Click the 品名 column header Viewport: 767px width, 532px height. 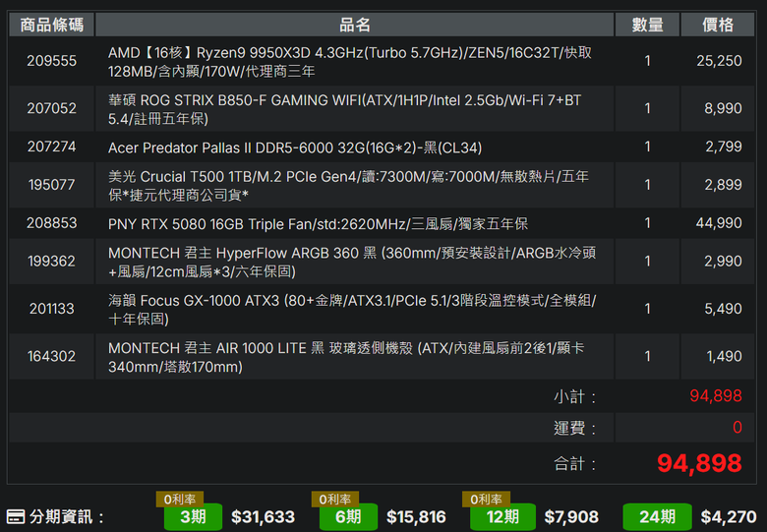(x=355, y=25)
